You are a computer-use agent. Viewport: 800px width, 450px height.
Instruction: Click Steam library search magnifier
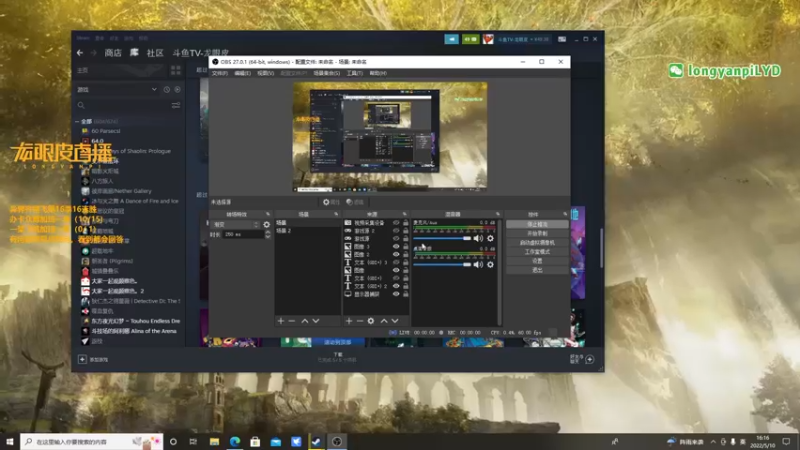pos(81,105)
